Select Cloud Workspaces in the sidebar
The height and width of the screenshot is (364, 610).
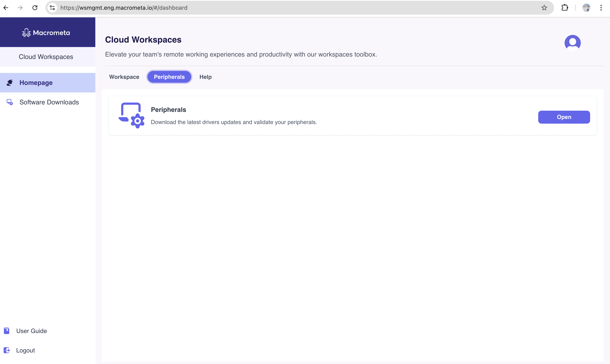[x=46, y=57]
